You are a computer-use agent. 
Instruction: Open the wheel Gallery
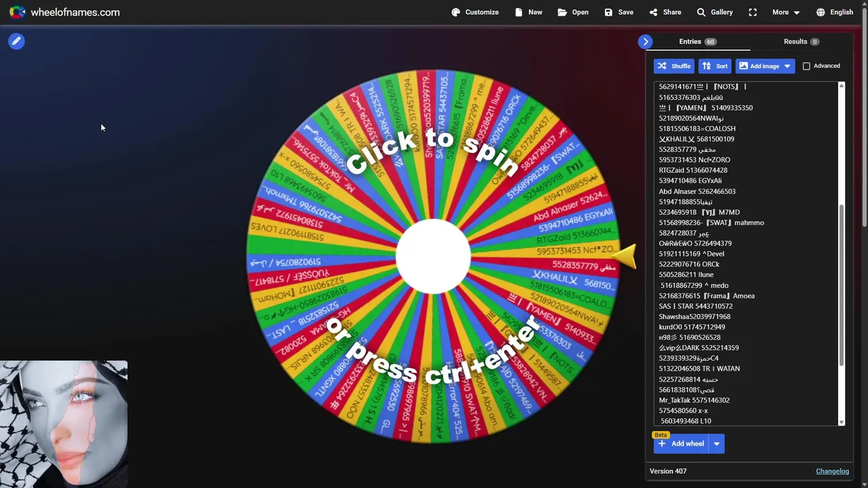pyautogui.click(x=715, y=12)
